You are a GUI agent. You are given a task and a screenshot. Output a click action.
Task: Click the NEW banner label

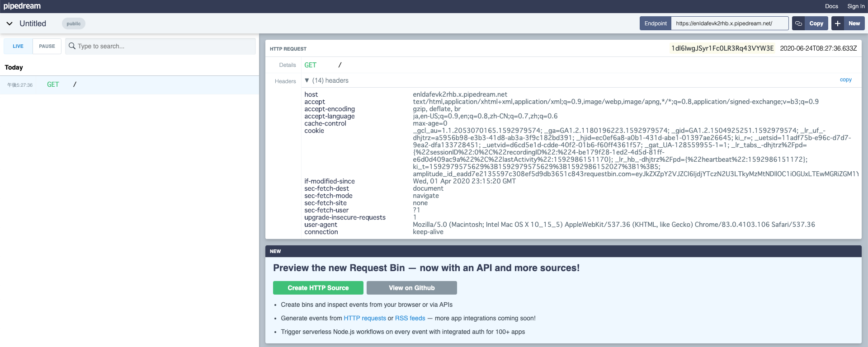coord(275,251)
